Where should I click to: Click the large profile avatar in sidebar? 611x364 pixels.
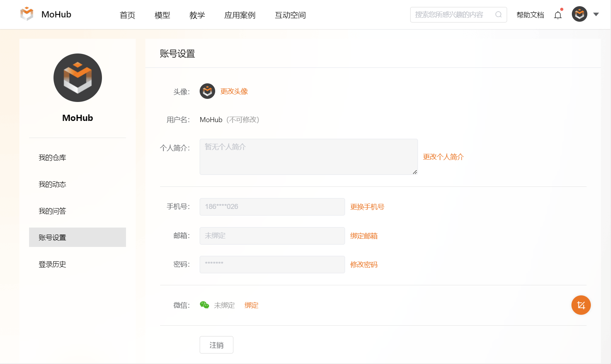(x=78, y=78)
